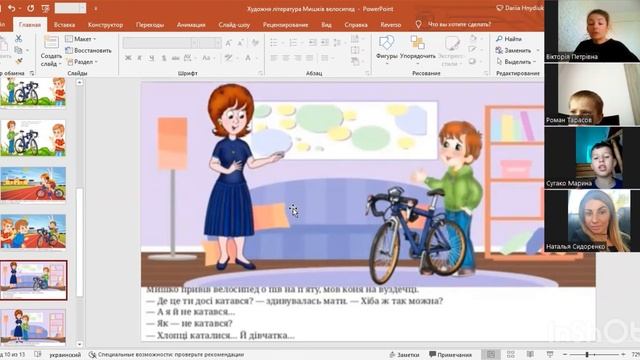The image size is (640, 360).
Task: Open the Макет layout dropdown
Action: (x=81, y=39)
